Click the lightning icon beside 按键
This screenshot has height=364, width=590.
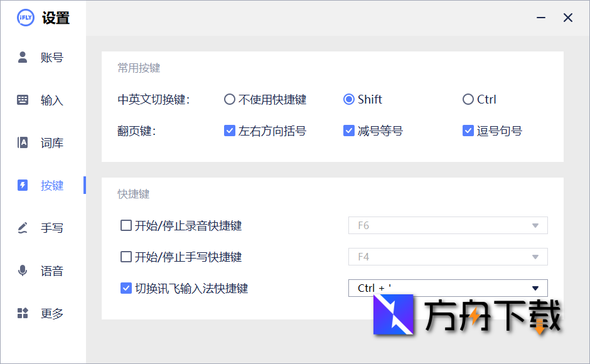pyautogui.click(x=23, y=185)
